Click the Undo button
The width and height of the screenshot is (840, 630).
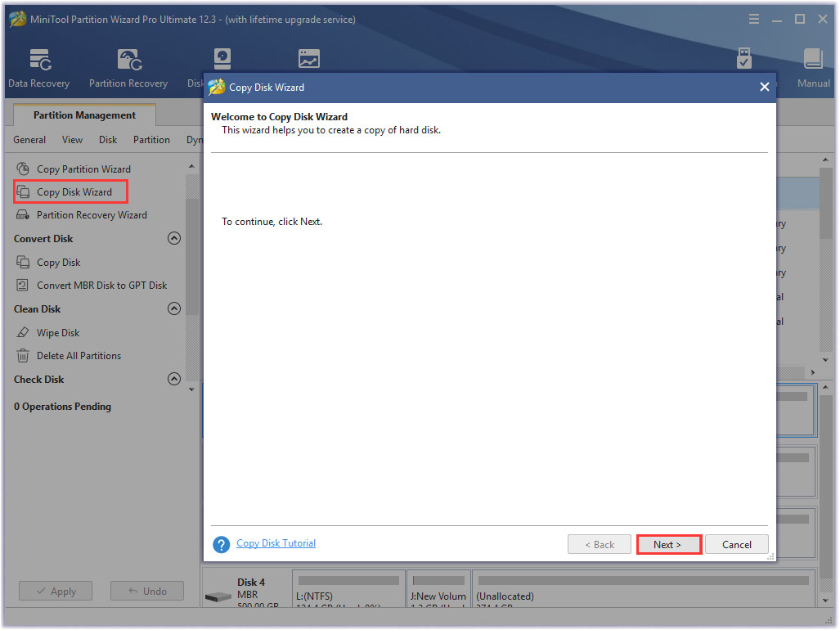click(x=147, y=591)
